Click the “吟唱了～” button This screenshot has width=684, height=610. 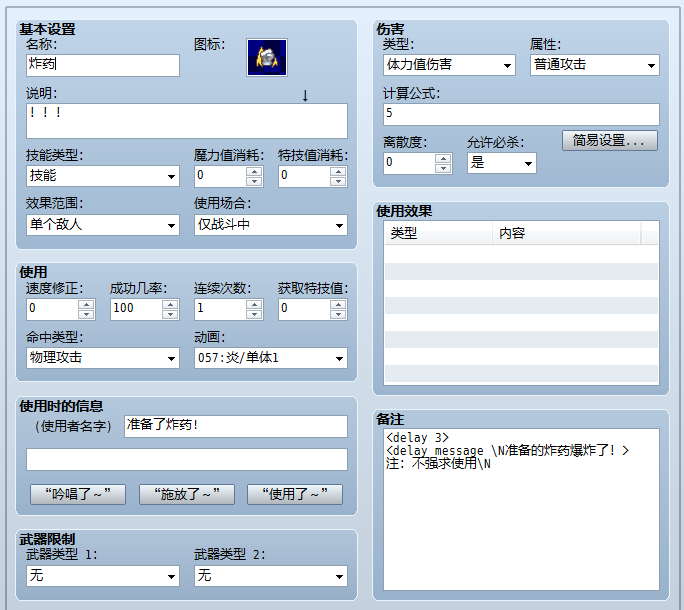tap(78, 494)
